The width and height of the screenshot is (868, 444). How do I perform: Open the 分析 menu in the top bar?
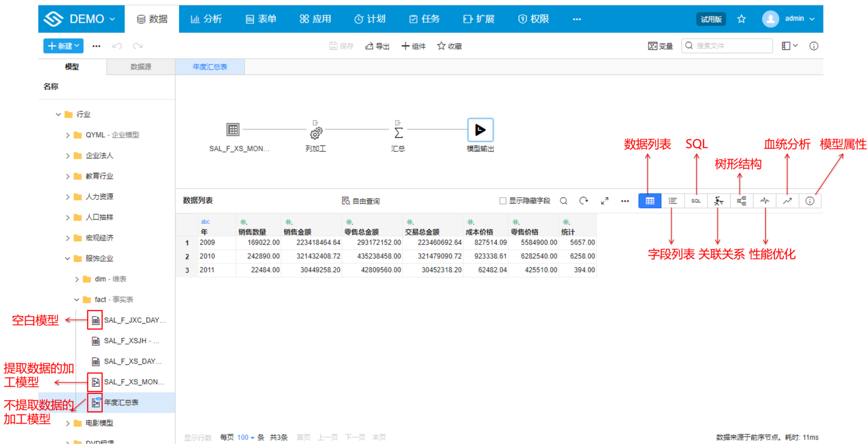[x=207, y=18]
